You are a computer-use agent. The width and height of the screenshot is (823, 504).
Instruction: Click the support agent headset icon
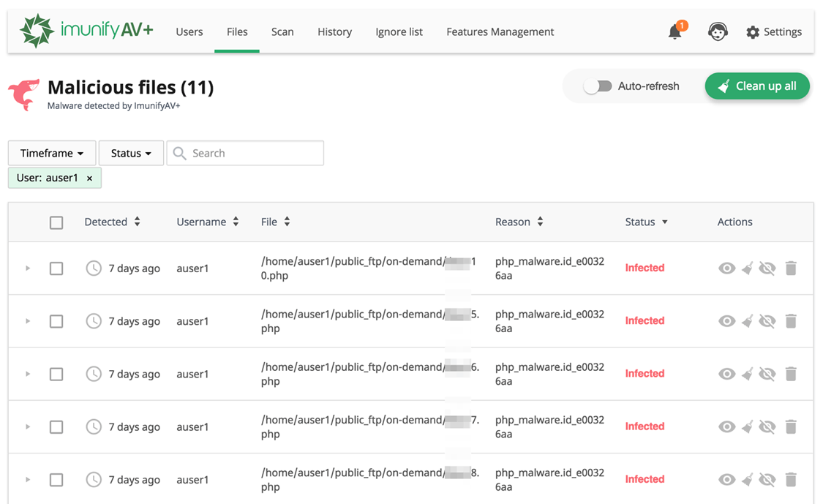tap(718, 32)
